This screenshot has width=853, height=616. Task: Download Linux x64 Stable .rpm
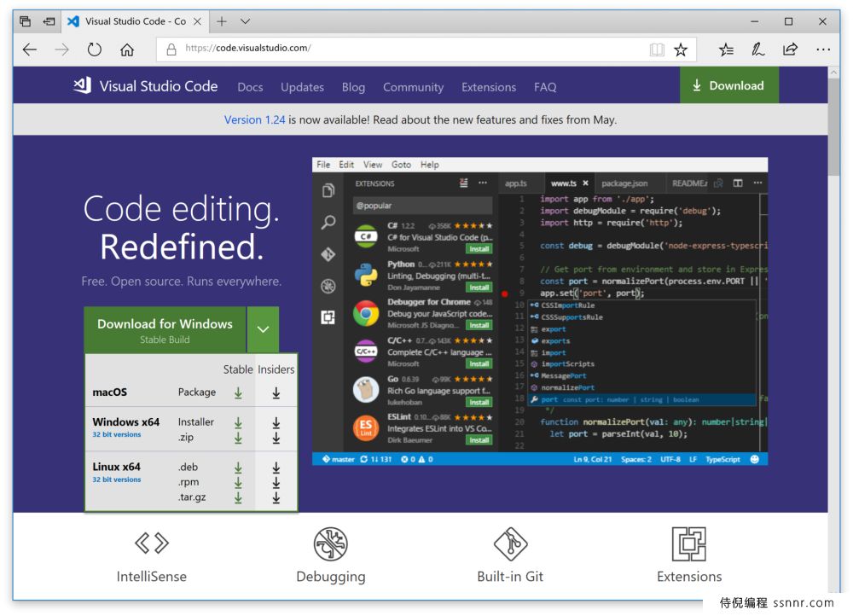(x=238, y=483)
